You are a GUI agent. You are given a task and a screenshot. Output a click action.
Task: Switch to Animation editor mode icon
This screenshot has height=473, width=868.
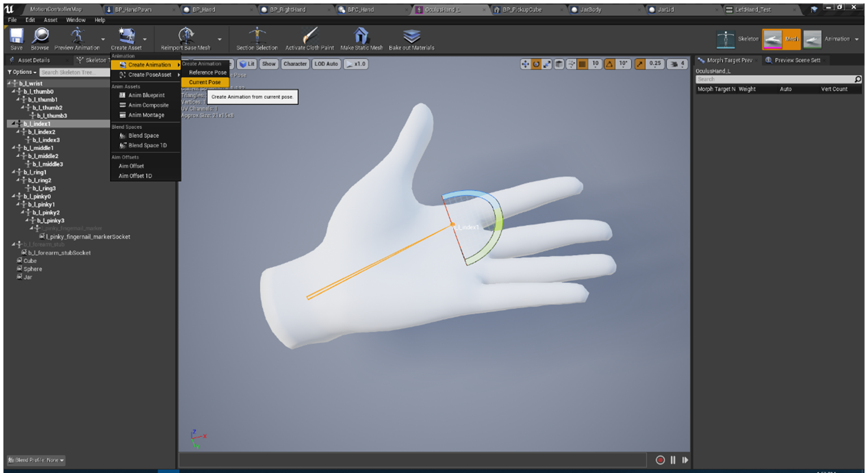pyautogui.click(x=812, y=40)
